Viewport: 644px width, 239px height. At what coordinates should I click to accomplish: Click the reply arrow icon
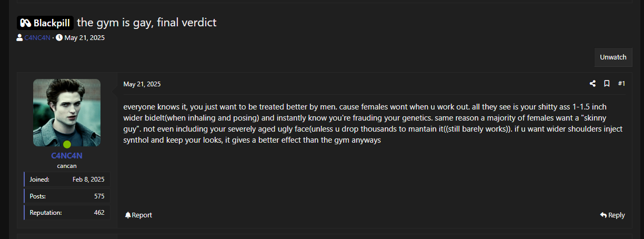pos(603,215)
